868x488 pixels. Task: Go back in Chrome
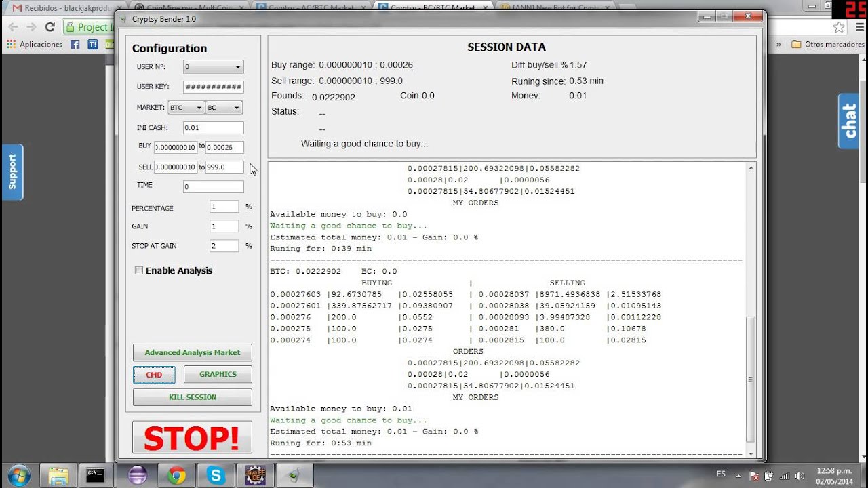tap(14, 27)
